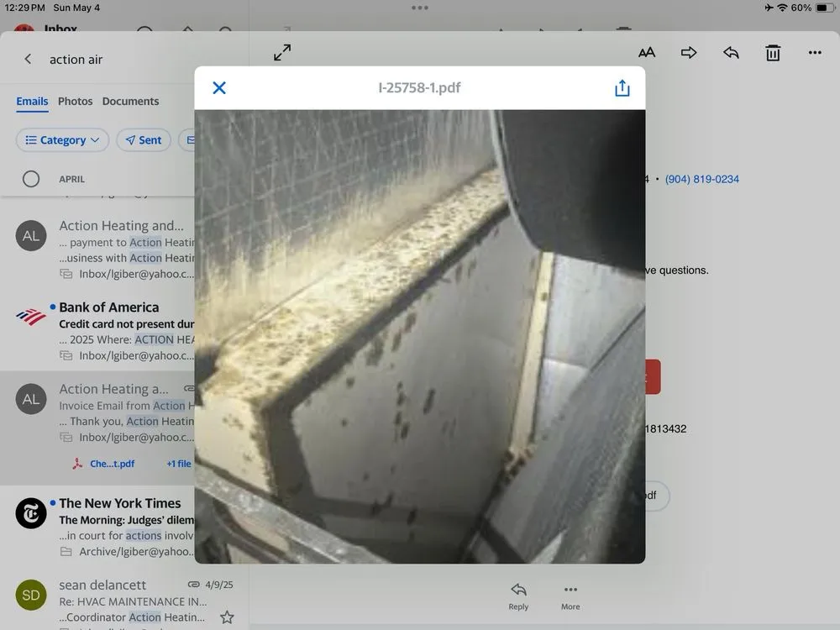The height and width of the screenshot is (630, 840).
Task: Tap the reply arrow in top toolbar
Action: 731,53
